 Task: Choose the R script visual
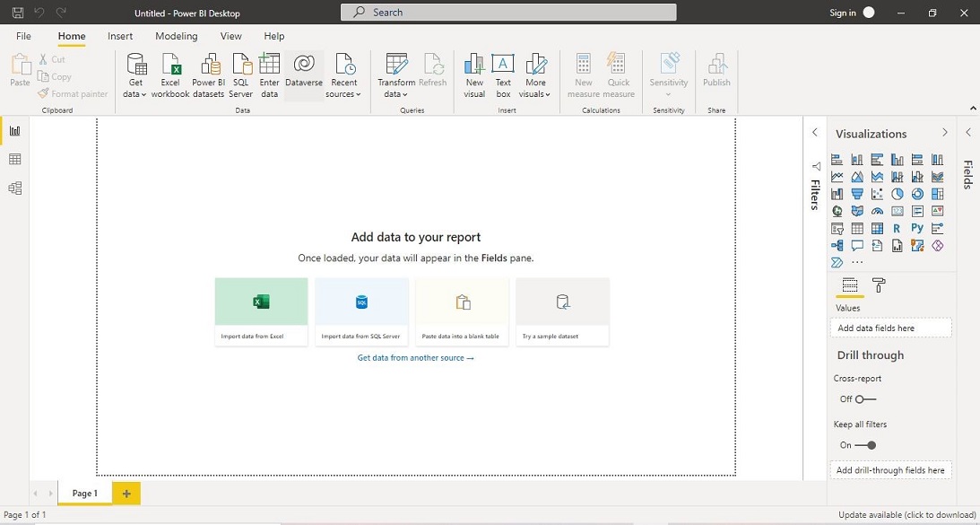click(x=898, y=228)
